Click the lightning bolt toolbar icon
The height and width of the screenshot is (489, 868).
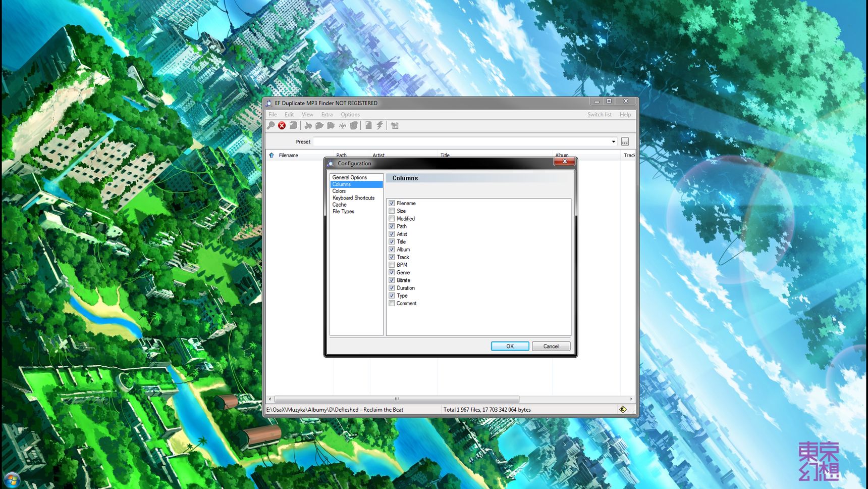(379, 125)
